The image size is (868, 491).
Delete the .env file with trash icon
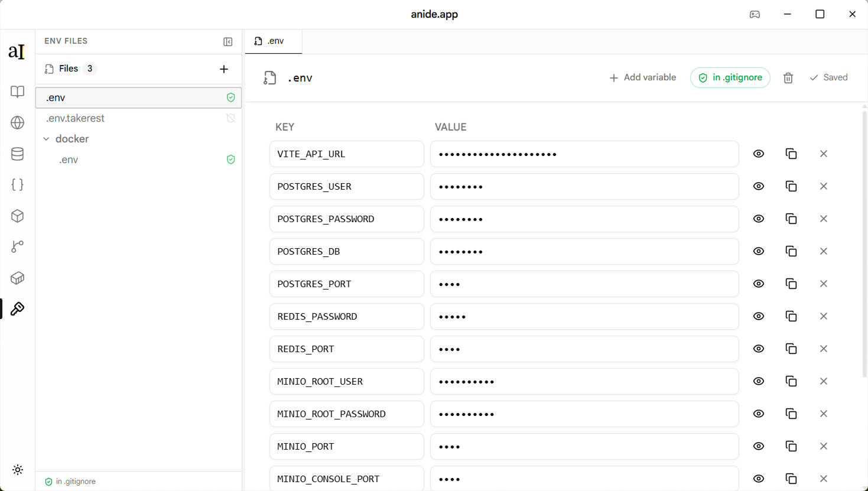click(788, 78)
